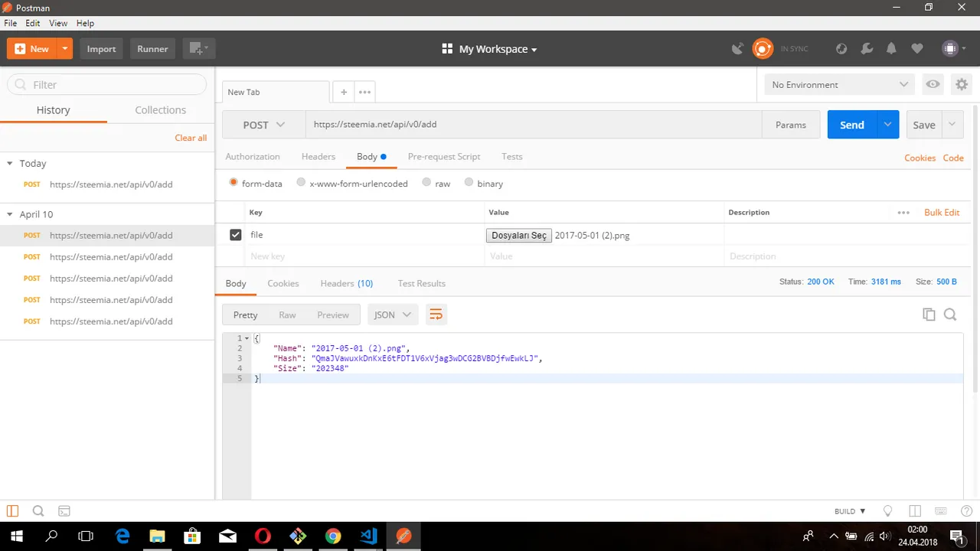Screen dimensions: 980x551
Task: Click the blue Send button
Action: [x=851, y=125]
